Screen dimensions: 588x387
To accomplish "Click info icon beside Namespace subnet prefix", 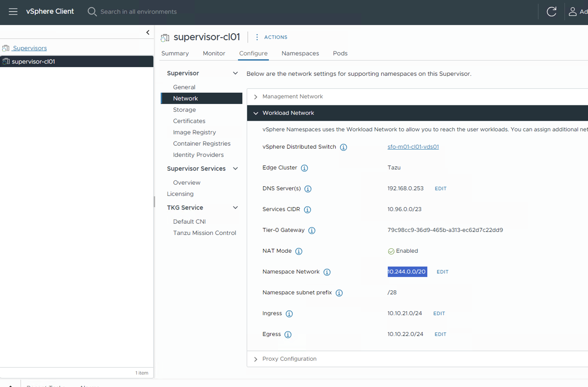I will tap(339, 293).
